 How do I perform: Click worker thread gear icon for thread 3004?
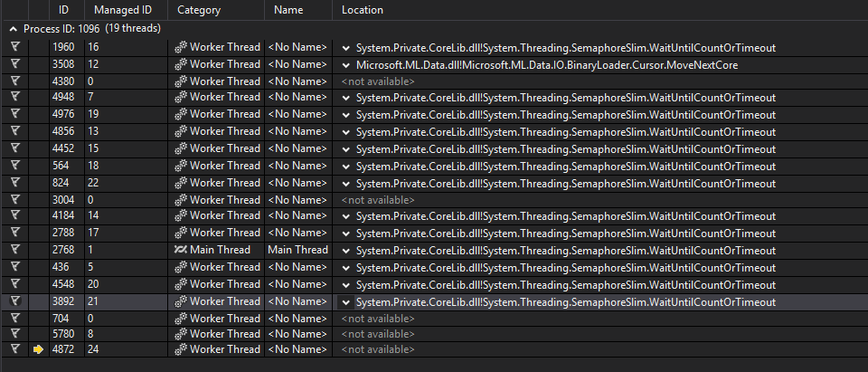181,200
